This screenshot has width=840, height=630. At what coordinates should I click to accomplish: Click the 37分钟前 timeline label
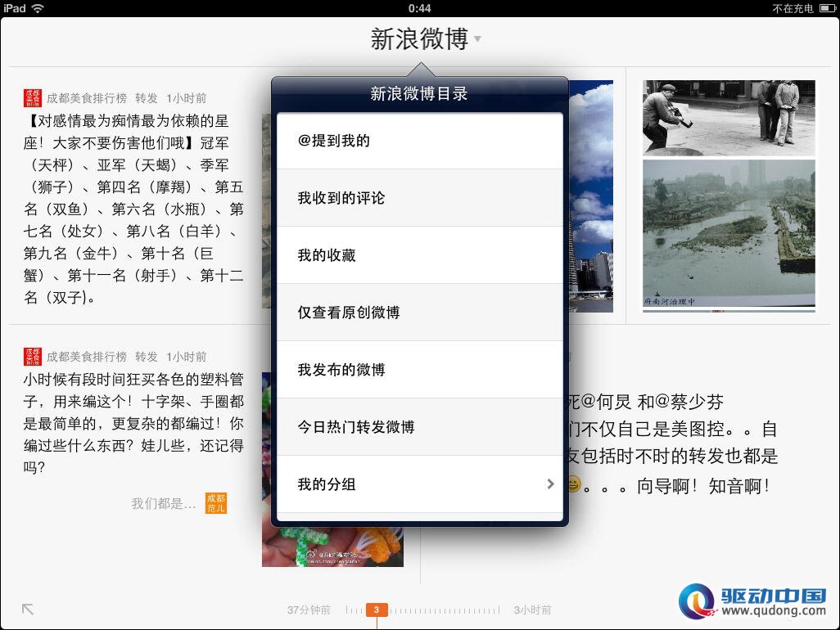click(309, 610)
